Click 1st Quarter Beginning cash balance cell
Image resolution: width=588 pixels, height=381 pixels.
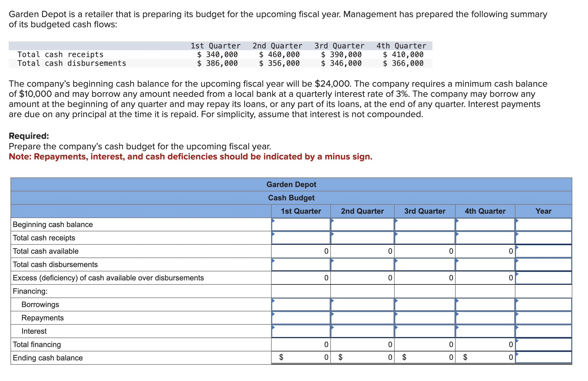[301, 224]
